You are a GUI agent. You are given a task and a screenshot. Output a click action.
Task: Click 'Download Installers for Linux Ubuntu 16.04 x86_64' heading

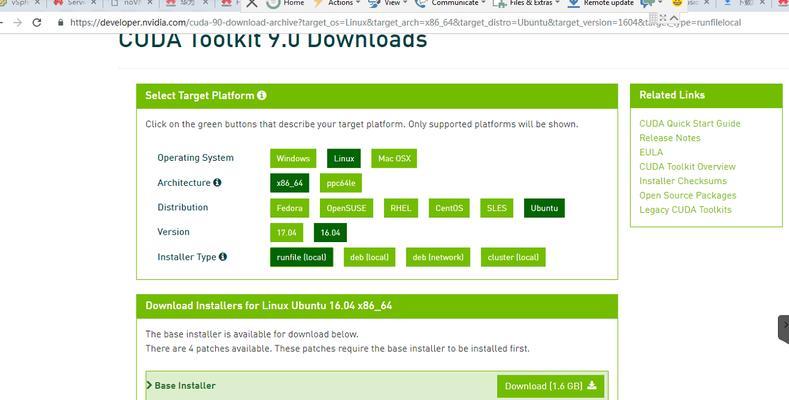click(268, 305)
